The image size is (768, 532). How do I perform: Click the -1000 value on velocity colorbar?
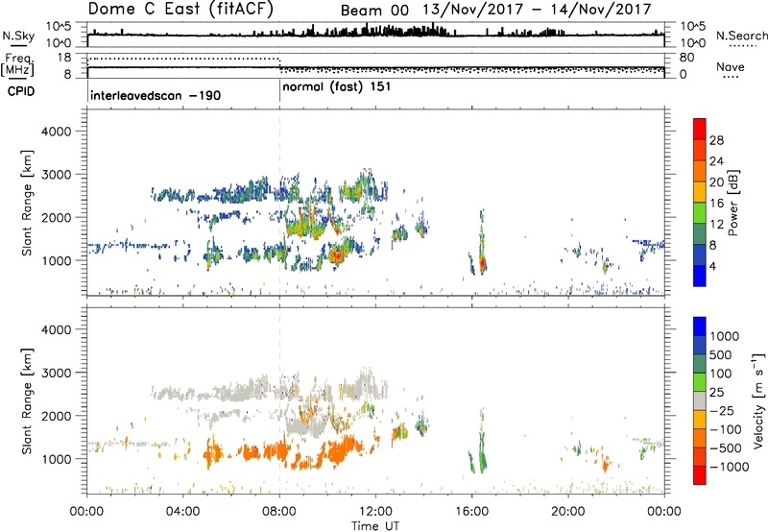click(x=730, y=467)
